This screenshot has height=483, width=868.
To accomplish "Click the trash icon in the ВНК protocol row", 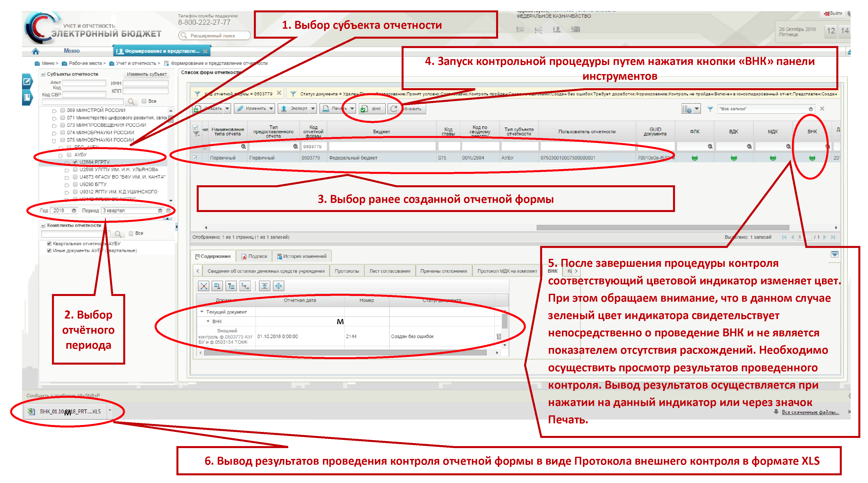I will [x=499, y=336].
